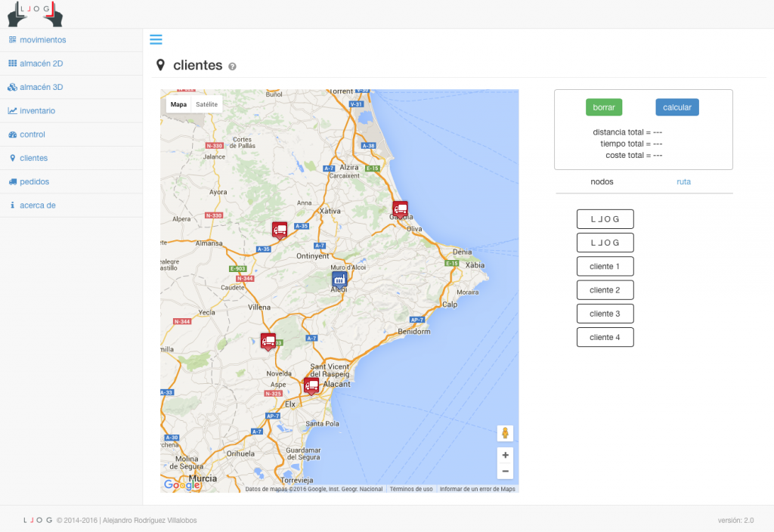The height and width of the screenshot is (532, 774).
Task: Select the pedidos truck icon
Action: tap(36, 181)
